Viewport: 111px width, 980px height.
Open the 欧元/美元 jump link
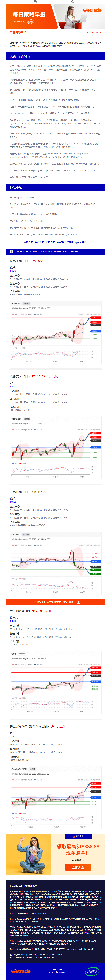pyautogui.click(x=28, y=242)
